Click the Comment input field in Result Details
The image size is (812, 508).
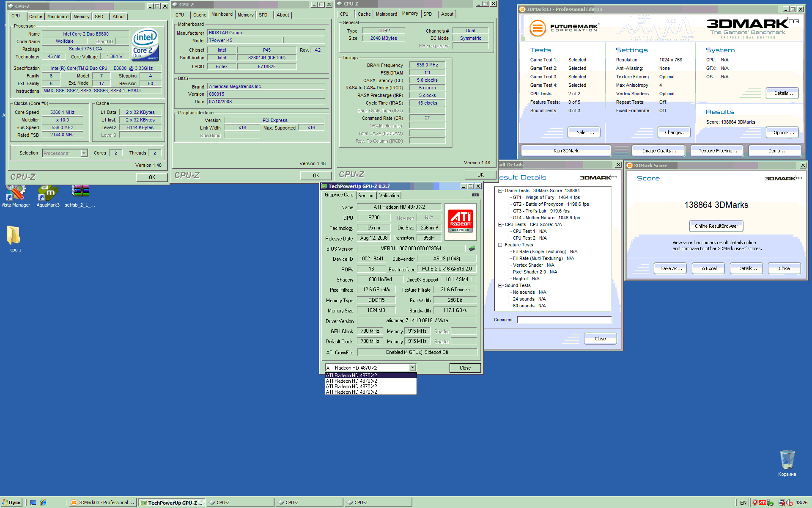tap(564, 320)
